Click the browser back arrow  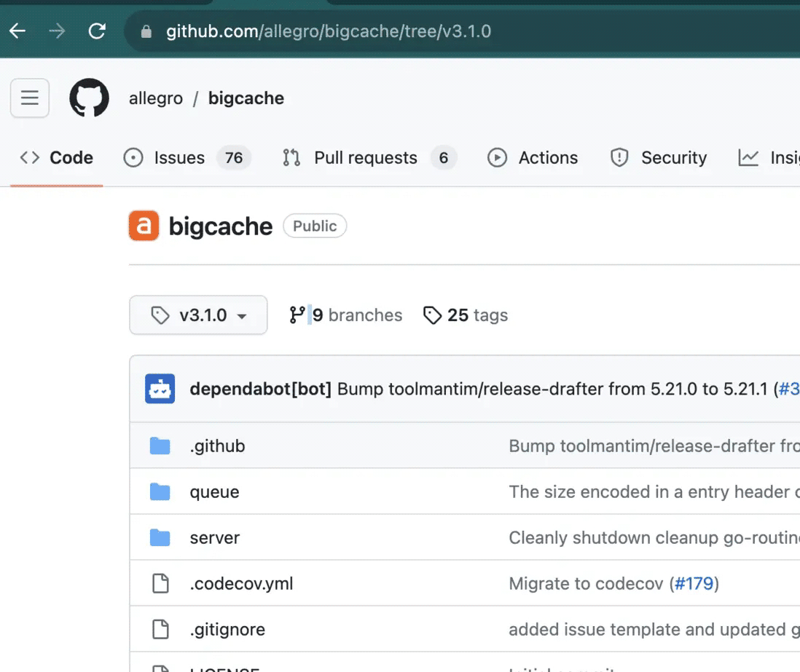pyautogui.click(x=17, y=31)
